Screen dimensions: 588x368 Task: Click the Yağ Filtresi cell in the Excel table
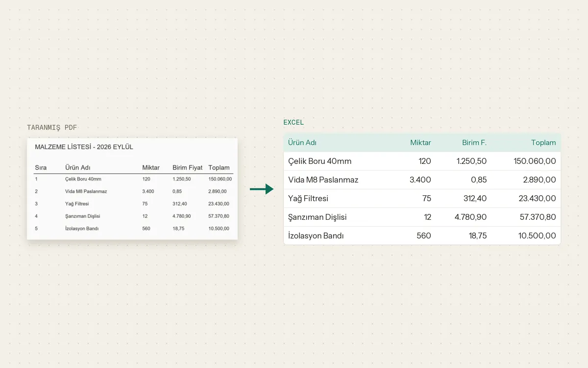[x=308, y=198]
